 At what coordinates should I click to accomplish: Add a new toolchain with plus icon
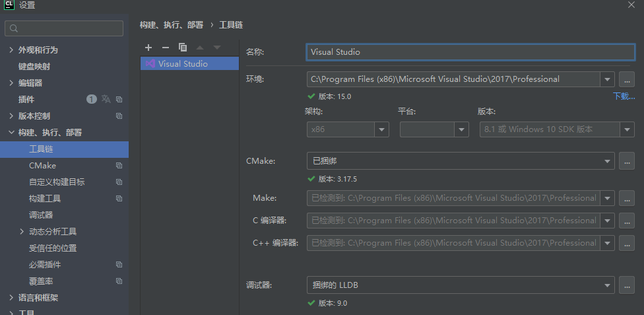pyautogui.click(x=148, y=48)
